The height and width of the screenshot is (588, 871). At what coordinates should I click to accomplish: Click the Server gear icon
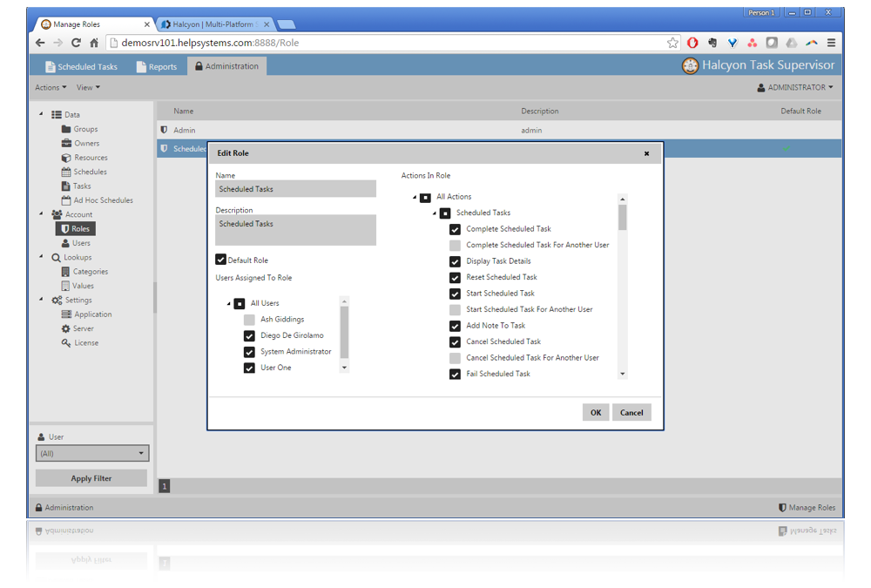(66, 328)
